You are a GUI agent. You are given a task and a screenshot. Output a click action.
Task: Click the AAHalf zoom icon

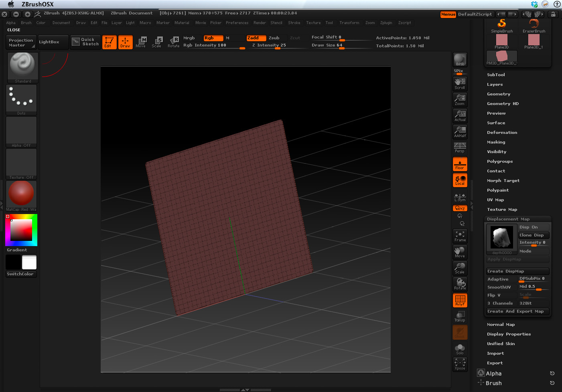460,131
